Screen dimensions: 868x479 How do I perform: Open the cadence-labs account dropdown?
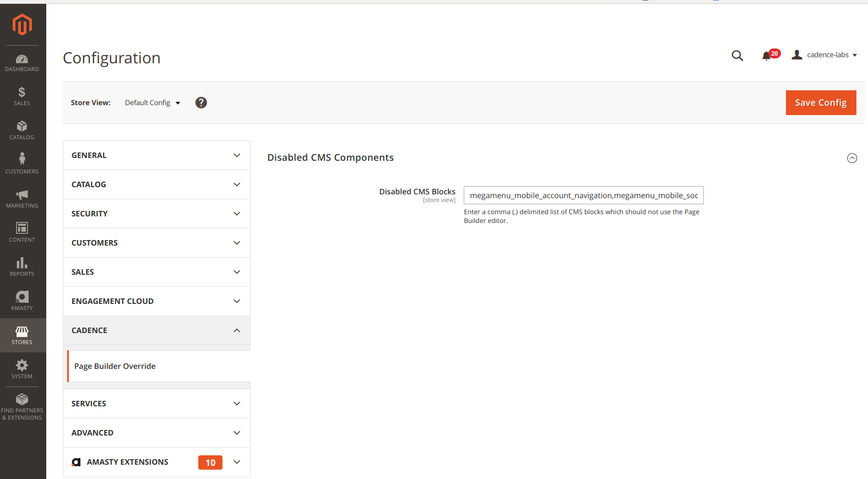click(824, 55)
